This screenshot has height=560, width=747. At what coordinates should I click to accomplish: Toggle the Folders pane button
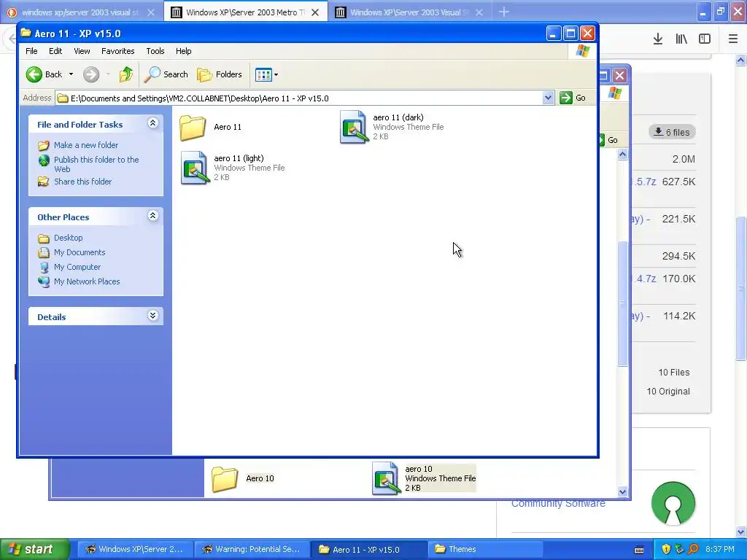[x=220, y=74]
